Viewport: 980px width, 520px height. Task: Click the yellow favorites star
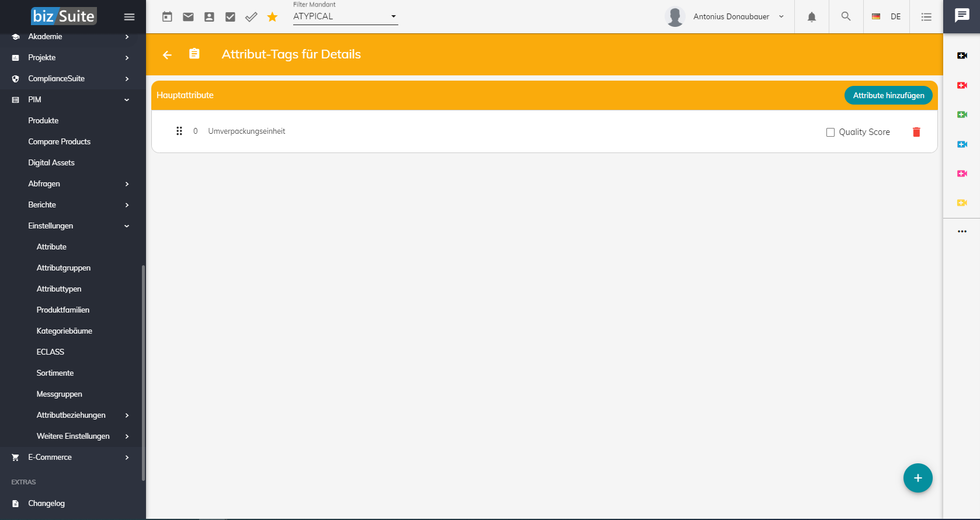point(272,17)
